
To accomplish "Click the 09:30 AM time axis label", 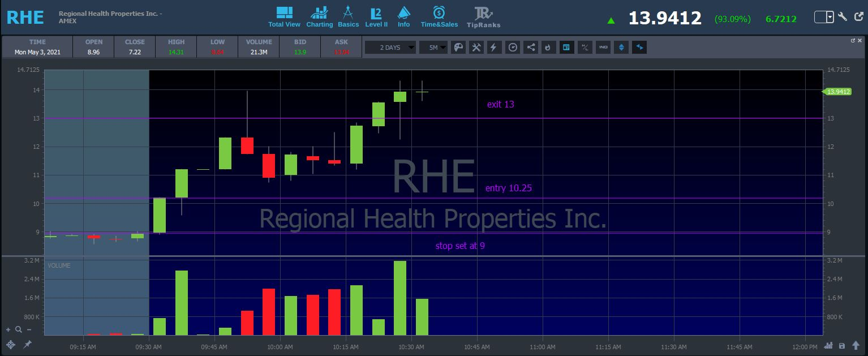I will [149, 347].
